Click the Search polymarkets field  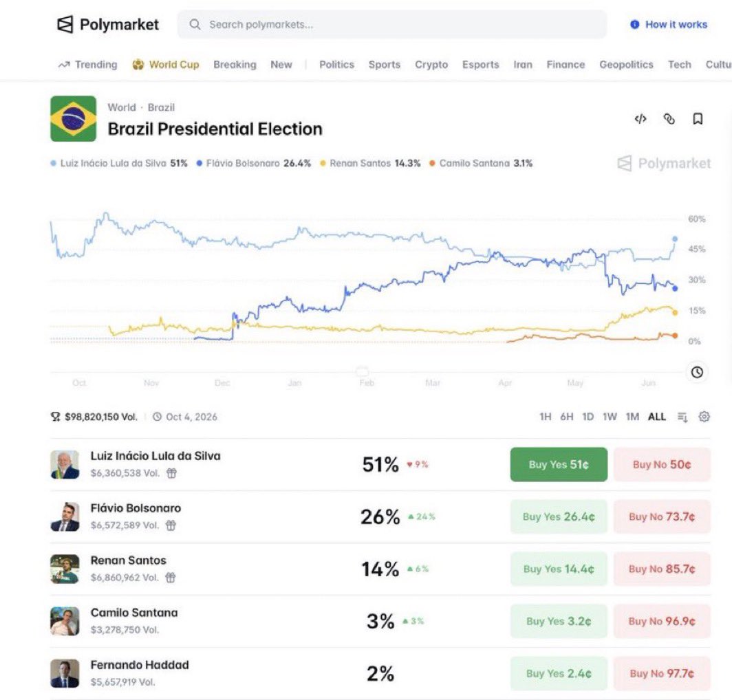[391, 24]
